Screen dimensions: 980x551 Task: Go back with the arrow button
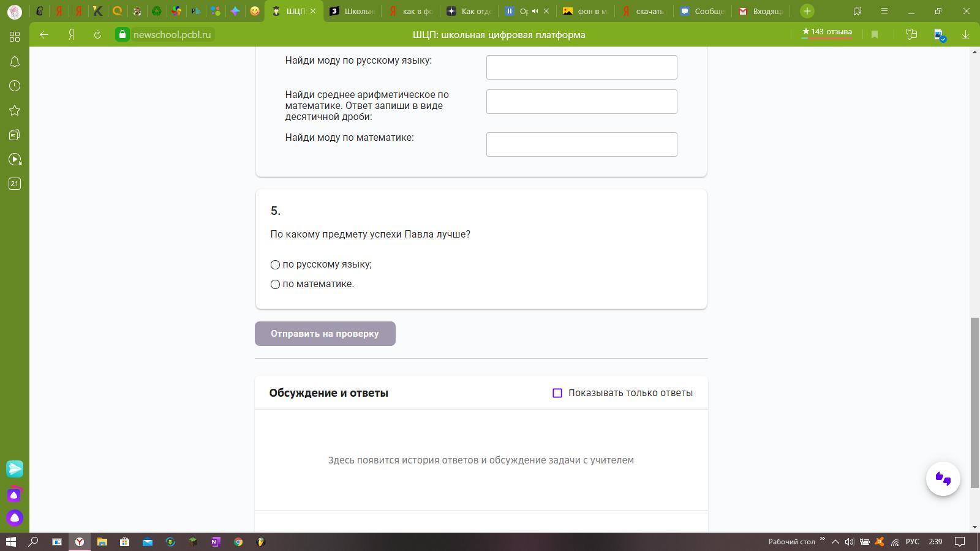coord(44,35)
